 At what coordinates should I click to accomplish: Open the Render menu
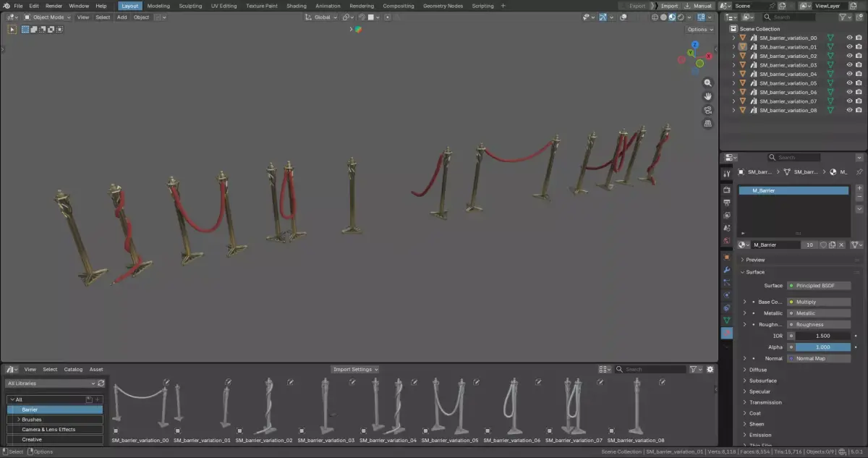click(54, 6)
